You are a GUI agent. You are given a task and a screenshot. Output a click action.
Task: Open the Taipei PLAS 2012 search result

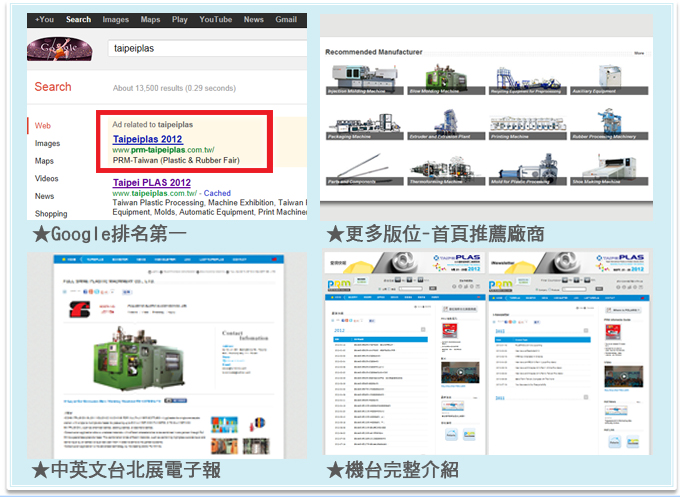(x=152, y=183)
